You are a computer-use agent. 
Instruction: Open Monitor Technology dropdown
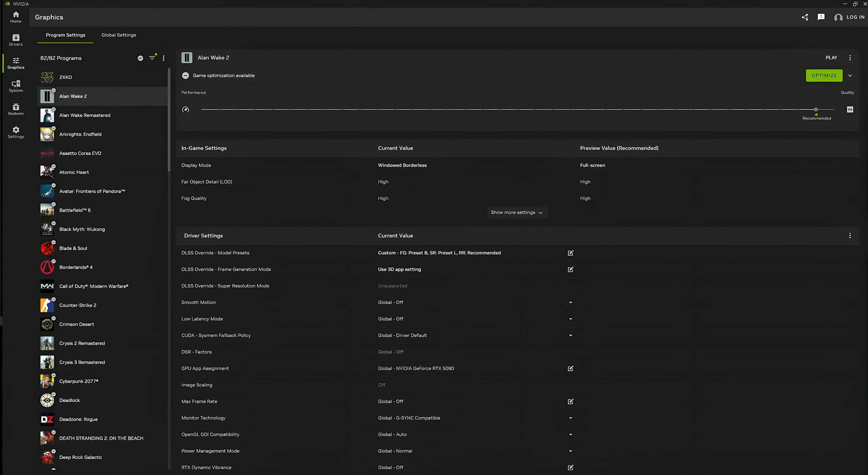coord(570,418)
